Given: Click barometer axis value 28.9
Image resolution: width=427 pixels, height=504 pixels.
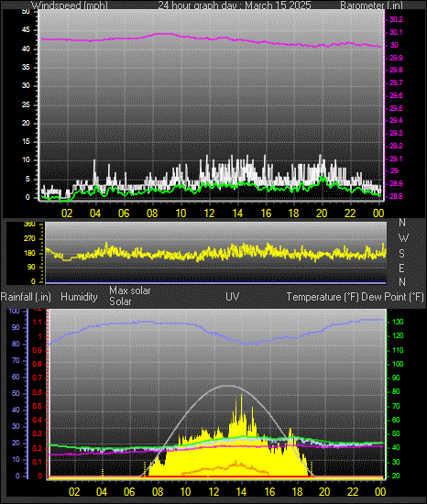Looking at the screenshot, I should click(396, 183).
